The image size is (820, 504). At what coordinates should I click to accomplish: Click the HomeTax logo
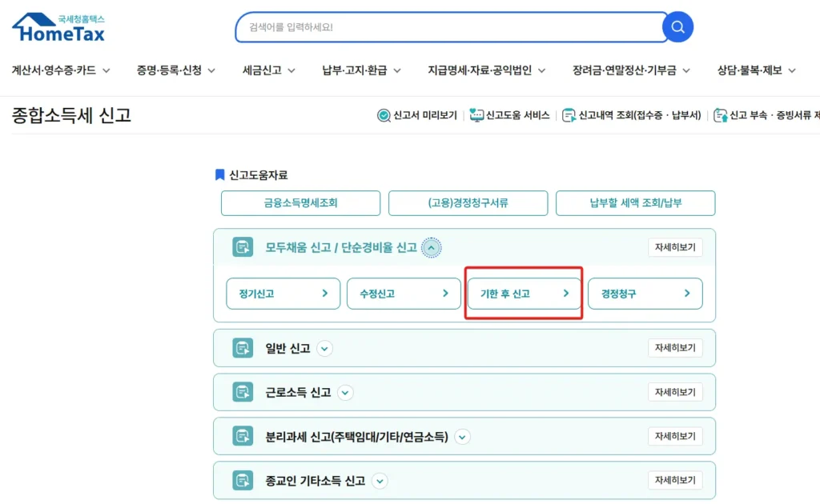tap(58, 27)
